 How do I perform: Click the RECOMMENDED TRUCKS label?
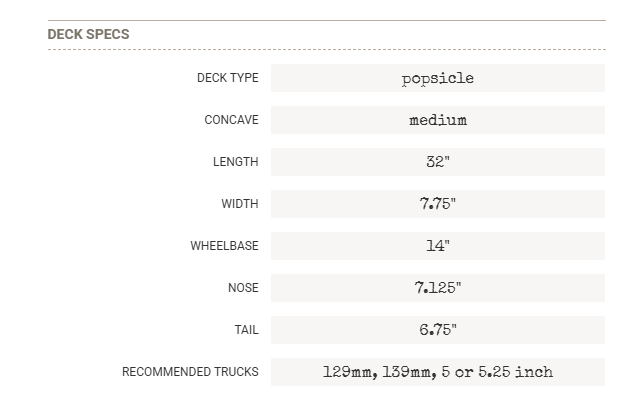coord(190,372)
